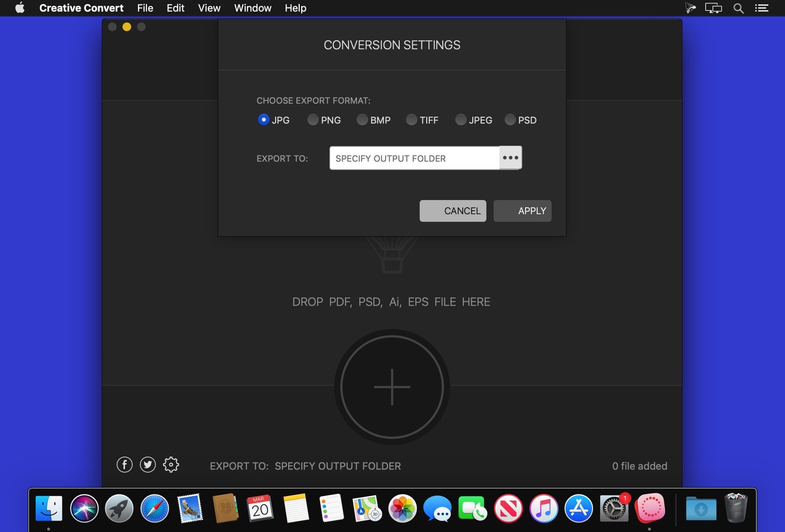
Task: Browse for output folder with ellipsis button
Action: pos(511,158)
